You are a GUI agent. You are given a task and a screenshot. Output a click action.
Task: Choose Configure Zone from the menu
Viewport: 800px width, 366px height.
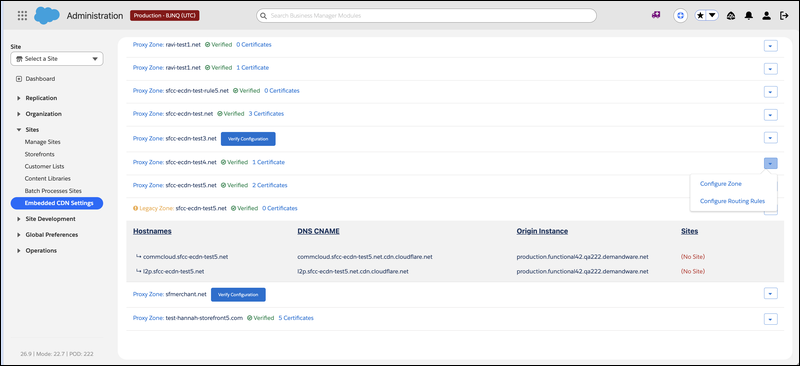pyautogui.click(x=720, y=184)
